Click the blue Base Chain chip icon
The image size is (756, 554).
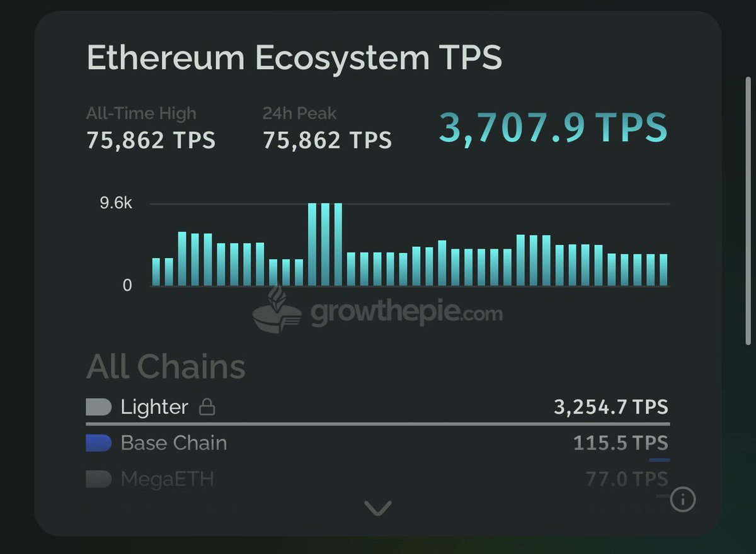pos(98,443)
